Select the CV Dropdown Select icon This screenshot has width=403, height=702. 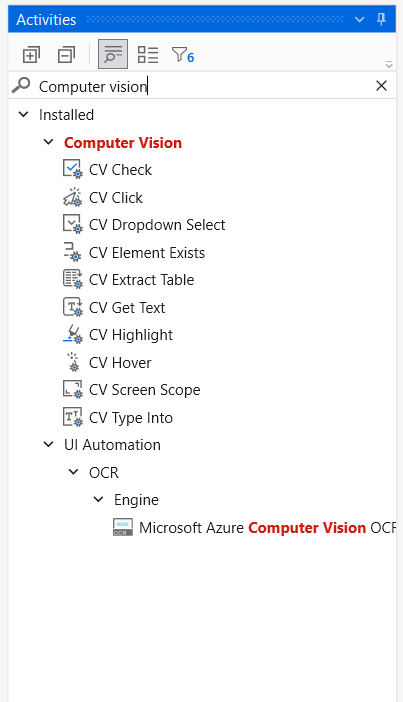73,224
